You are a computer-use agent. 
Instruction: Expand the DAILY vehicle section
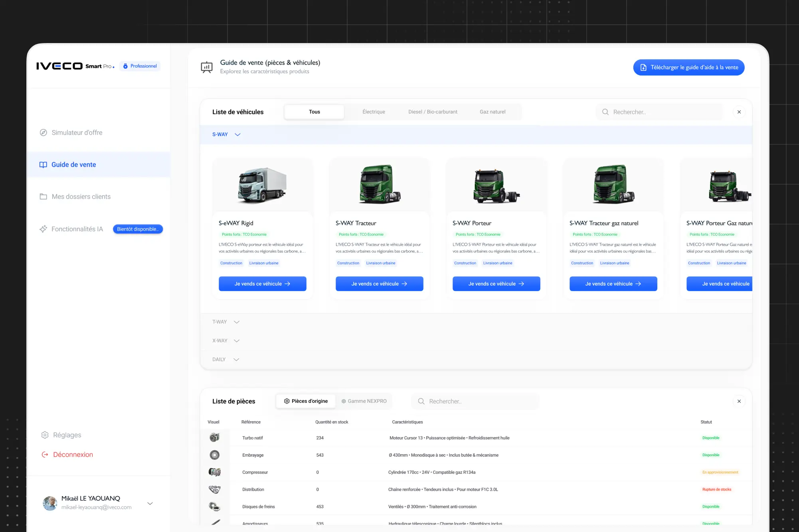(236, 360)
